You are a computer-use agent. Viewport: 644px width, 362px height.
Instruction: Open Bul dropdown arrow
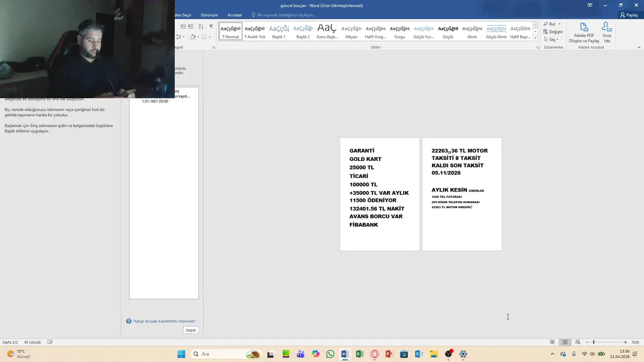coord(559,24)
